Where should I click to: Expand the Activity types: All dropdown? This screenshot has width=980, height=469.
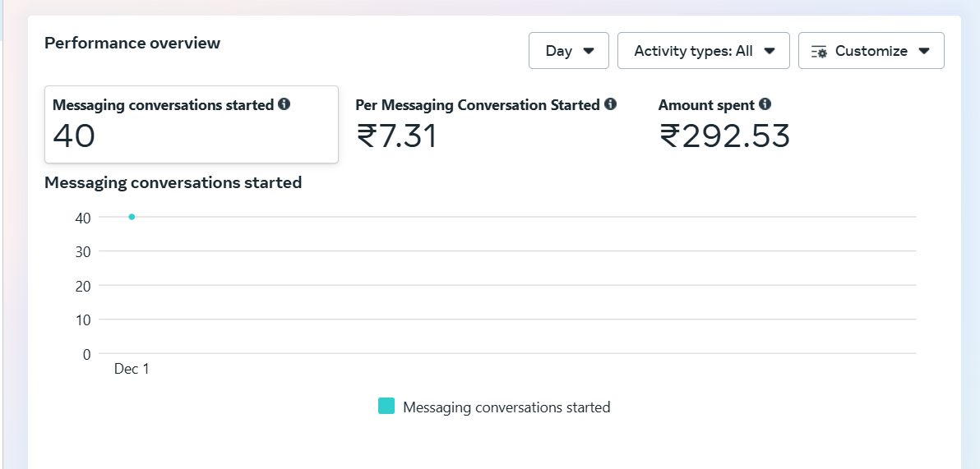click(x=704, y=51)
